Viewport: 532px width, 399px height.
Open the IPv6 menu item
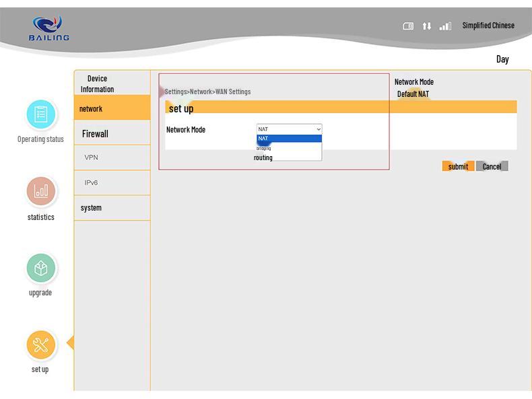pos(112,183)
